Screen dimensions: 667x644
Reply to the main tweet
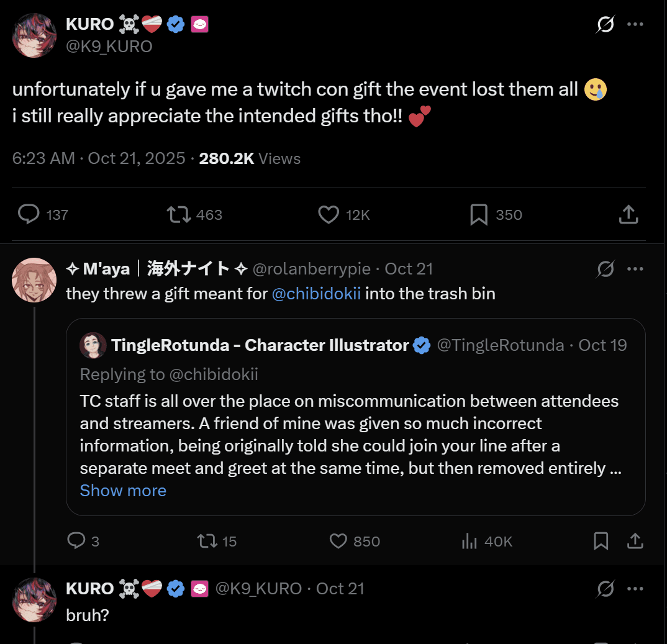click(x=29, y=214)
